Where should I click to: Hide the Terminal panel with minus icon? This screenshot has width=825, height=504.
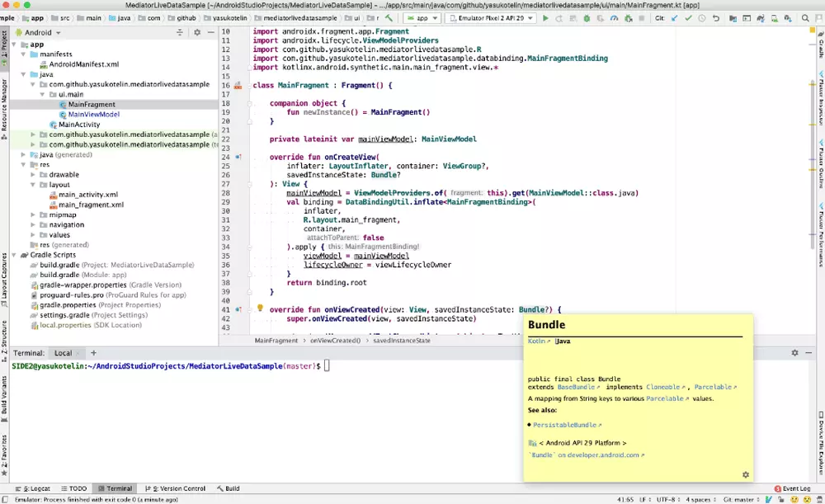point(808,352)
